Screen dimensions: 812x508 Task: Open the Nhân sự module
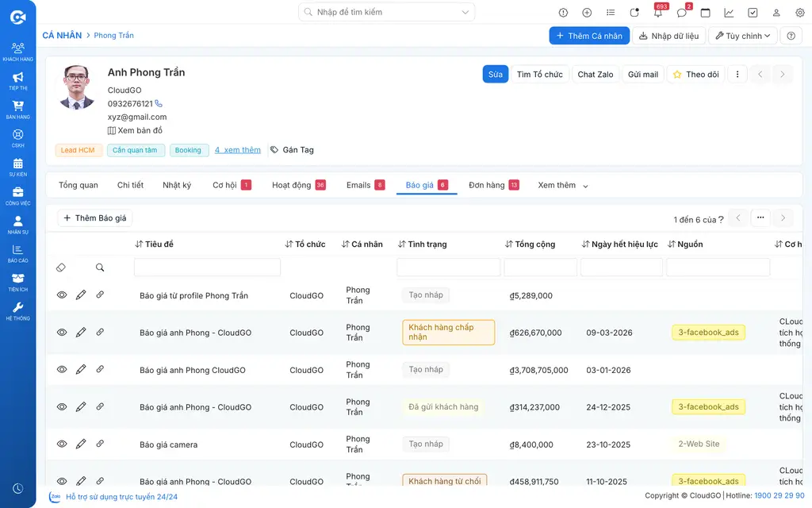[17, 225]
